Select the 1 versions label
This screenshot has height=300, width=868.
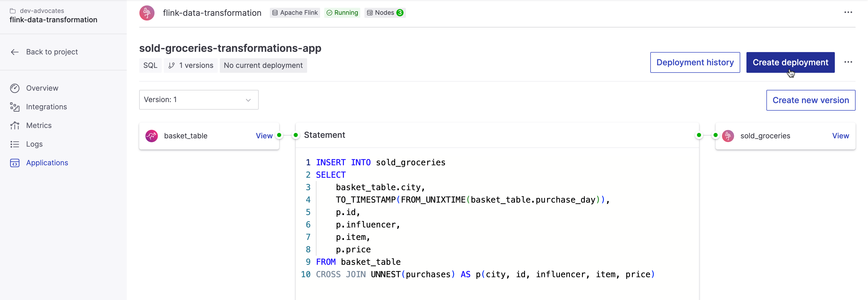(190, 65)
